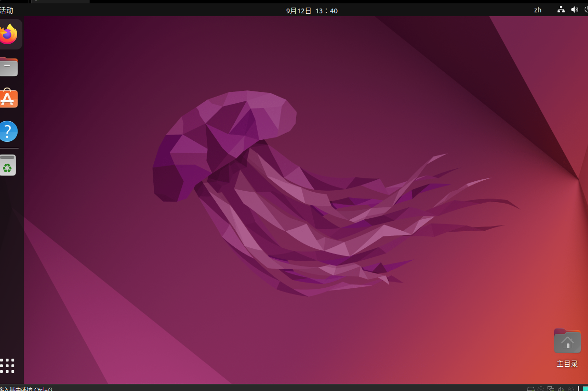The width and height of the screenshot is (588, 391).
Task: Click the wired network icon in top bar
Action: 561,10
